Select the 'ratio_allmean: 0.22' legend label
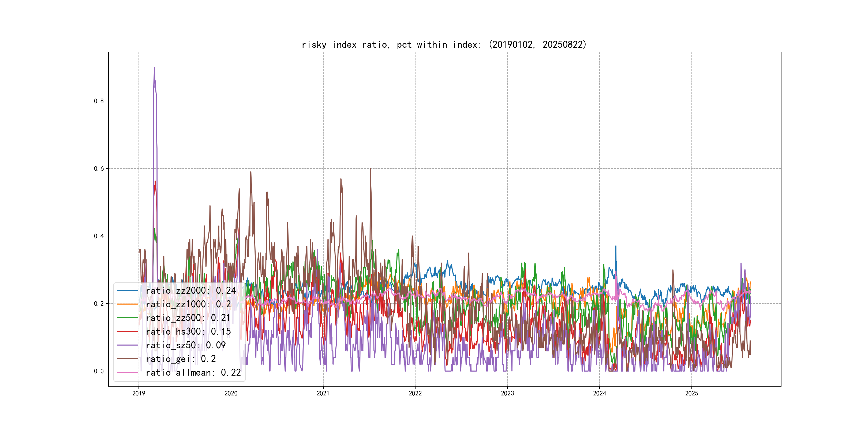This screenshot has height=434, width=868. tap(193, 373)
